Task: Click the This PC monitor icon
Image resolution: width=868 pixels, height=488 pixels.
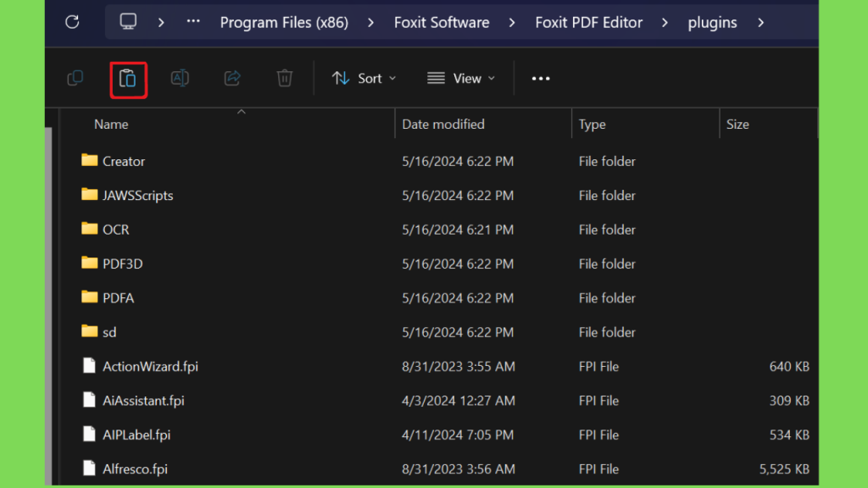Action: pyautogui.click(x=128, y=21)
